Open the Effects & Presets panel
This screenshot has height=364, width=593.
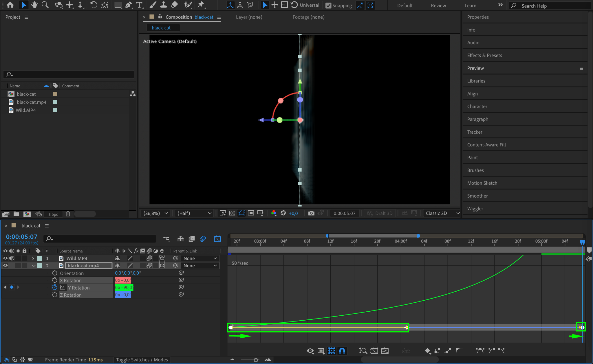click(484, 55)
